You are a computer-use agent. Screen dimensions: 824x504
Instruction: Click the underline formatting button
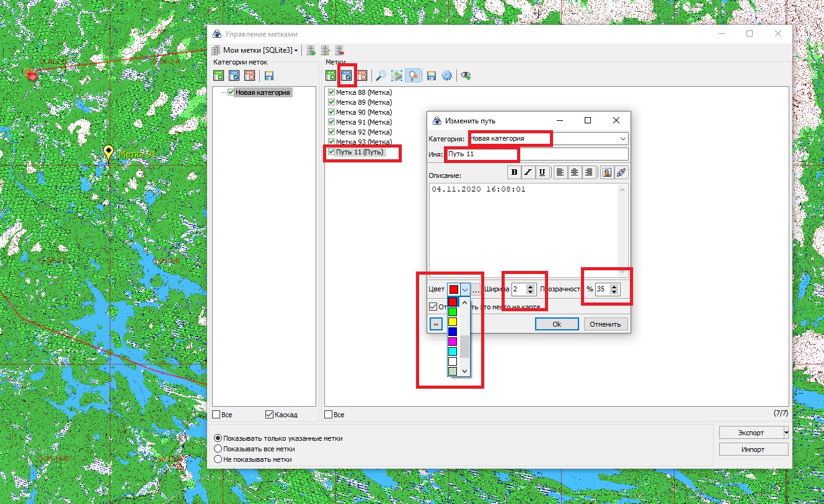[542, 172]
